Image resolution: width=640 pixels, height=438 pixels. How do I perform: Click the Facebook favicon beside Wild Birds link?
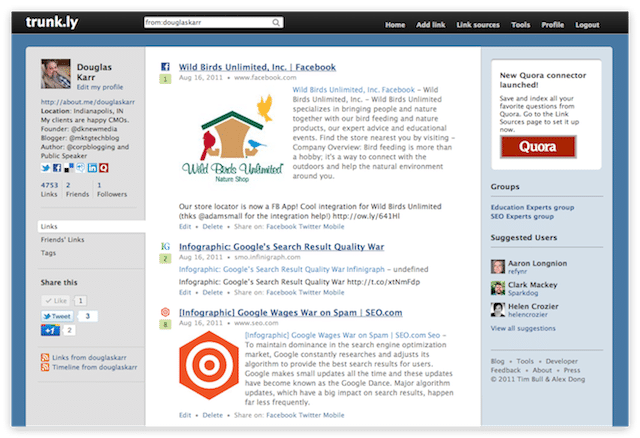coord(165,67)
